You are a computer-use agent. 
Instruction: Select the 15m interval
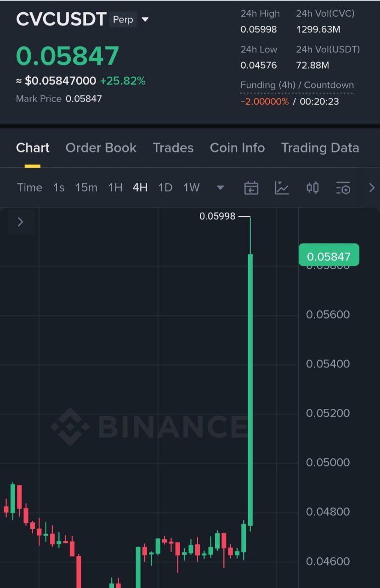pyautogui.click(x=86, y=187)
